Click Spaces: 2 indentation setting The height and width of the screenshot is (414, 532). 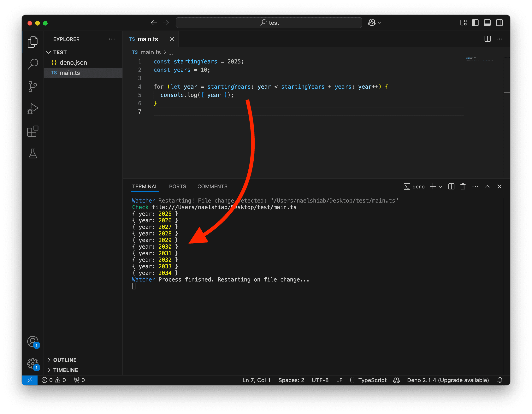(291, 380)
